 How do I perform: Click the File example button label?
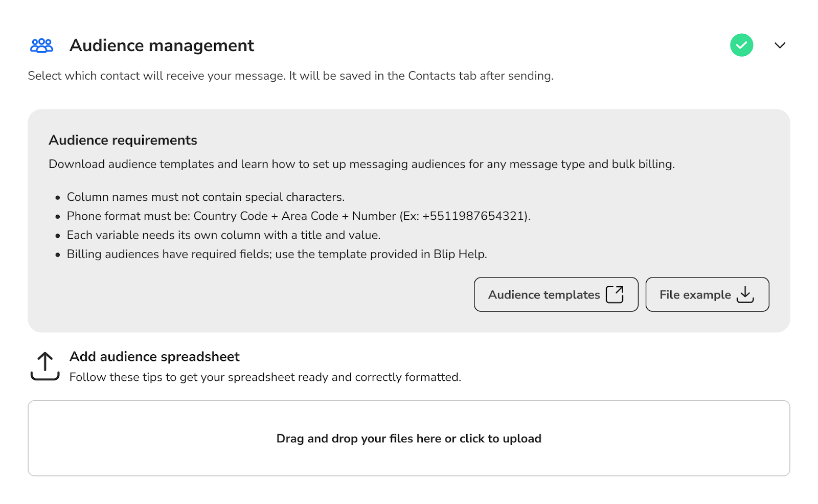pyautogui.click(x=695, y=295)
